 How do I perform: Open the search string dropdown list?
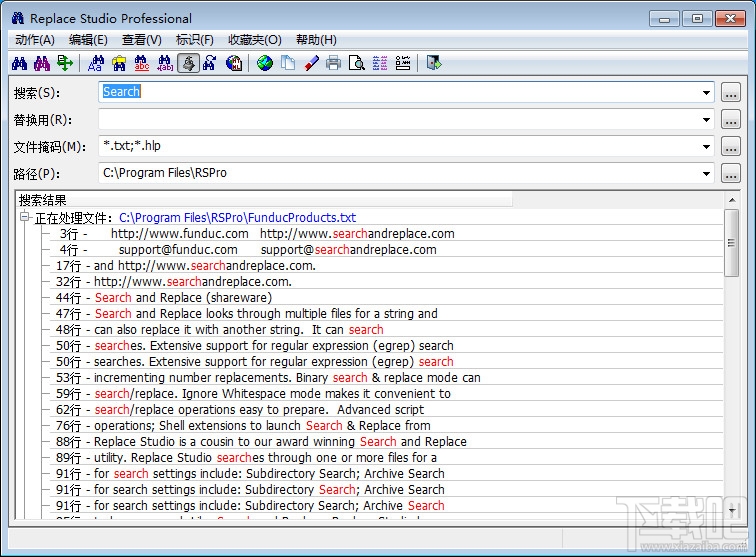[x=706, y=93]
